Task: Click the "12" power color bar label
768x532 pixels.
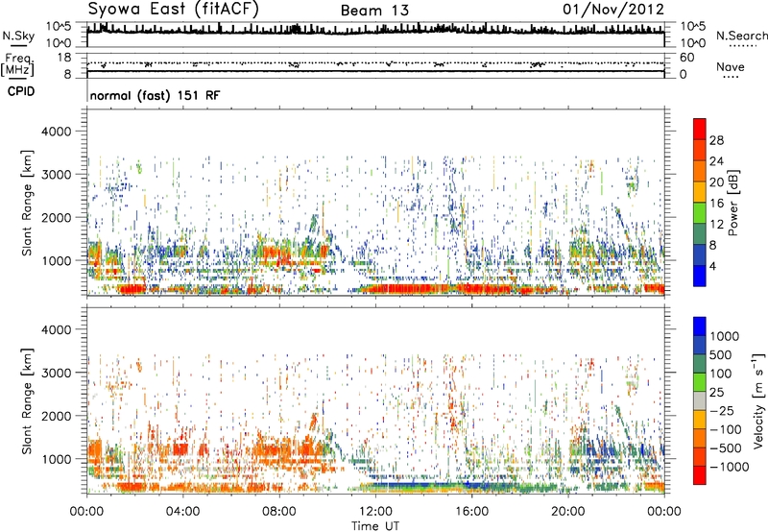Action: pyautogui.click(x=716, y=225)
